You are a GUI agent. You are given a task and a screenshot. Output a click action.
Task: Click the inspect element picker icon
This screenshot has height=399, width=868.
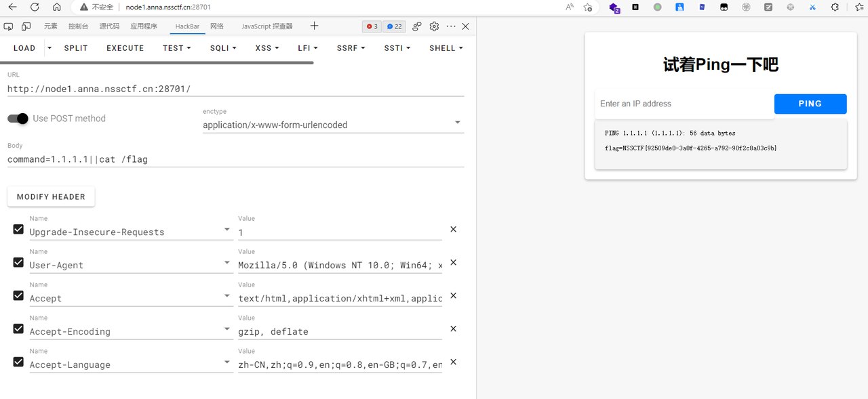[x=9, y=26]
